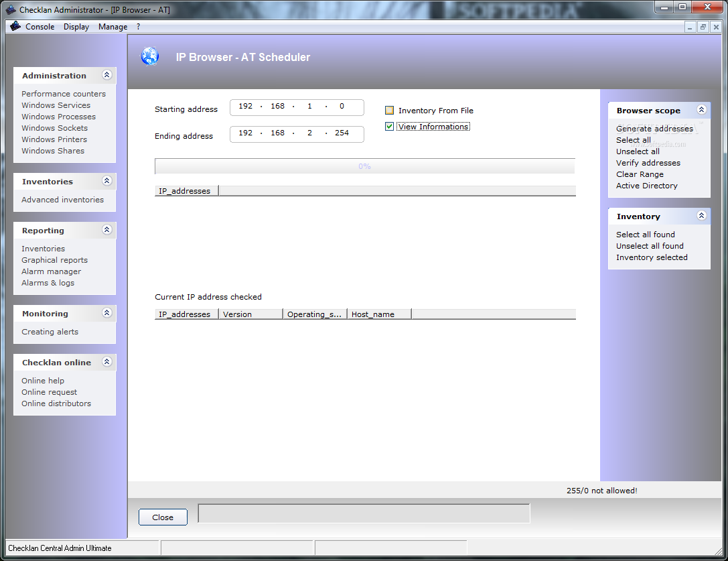Open the Manage menu
Screen dimensions: 728x561
click(x=113, y=27)
